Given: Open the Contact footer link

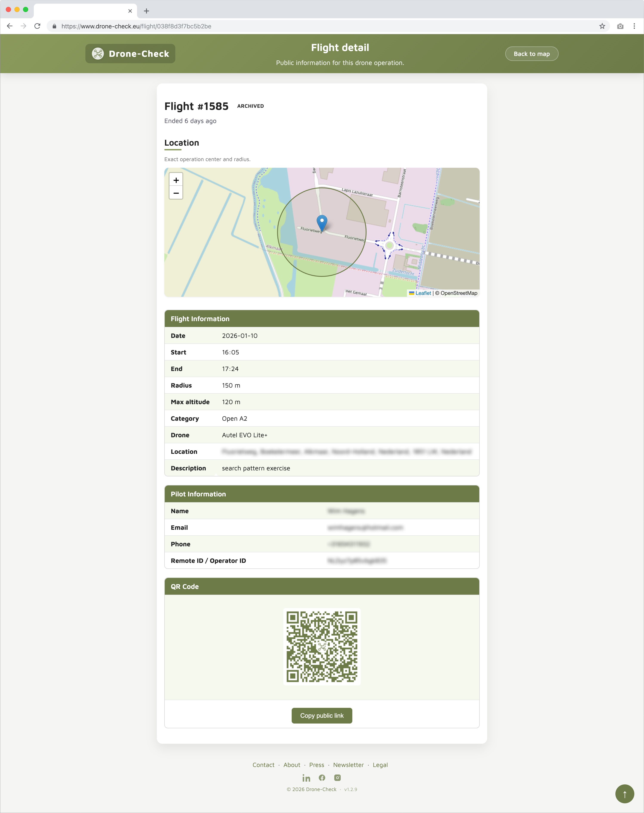Looking at the screenshot, I should [x=263, y=765].
